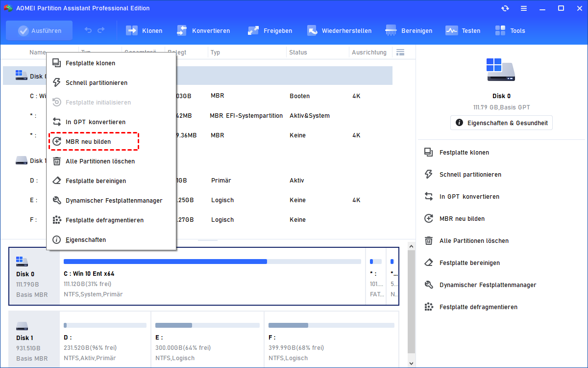Click the C: partition usage bar

pyautogui.click(x=212, y=262)
